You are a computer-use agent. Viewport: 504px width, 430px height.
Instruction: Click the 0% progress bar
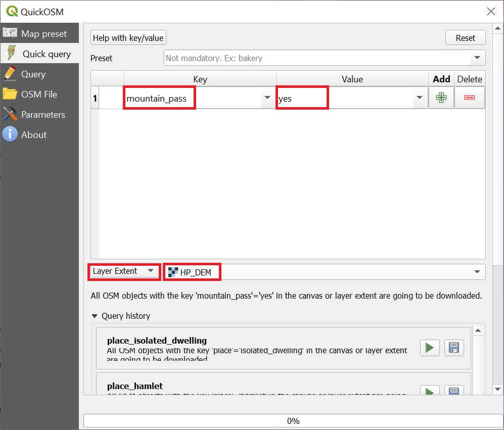point(293,421)
